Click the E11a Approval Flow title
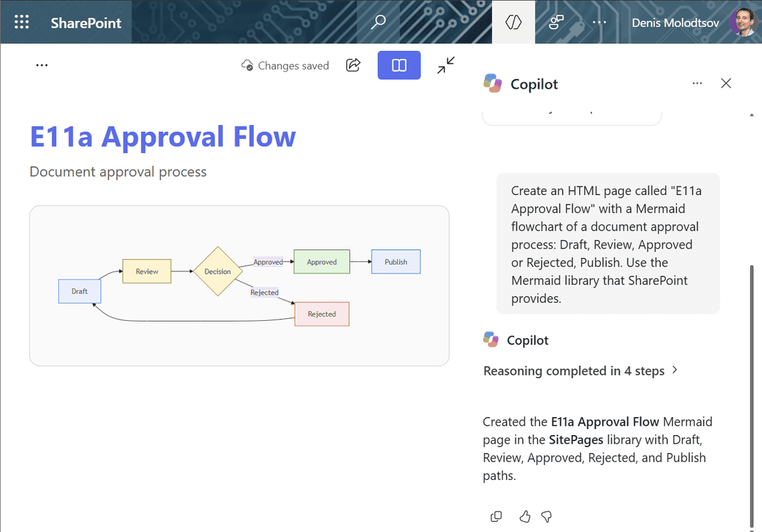Viewport: 762px width, 532px height. tap(163, 136)
